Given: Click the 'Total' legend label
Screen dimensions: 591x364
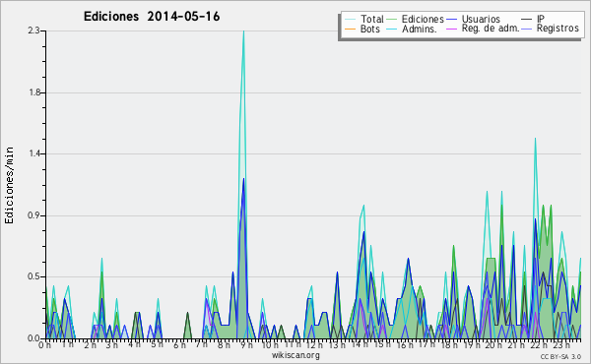Looking at the screenshot, I should tap(371, 19).
